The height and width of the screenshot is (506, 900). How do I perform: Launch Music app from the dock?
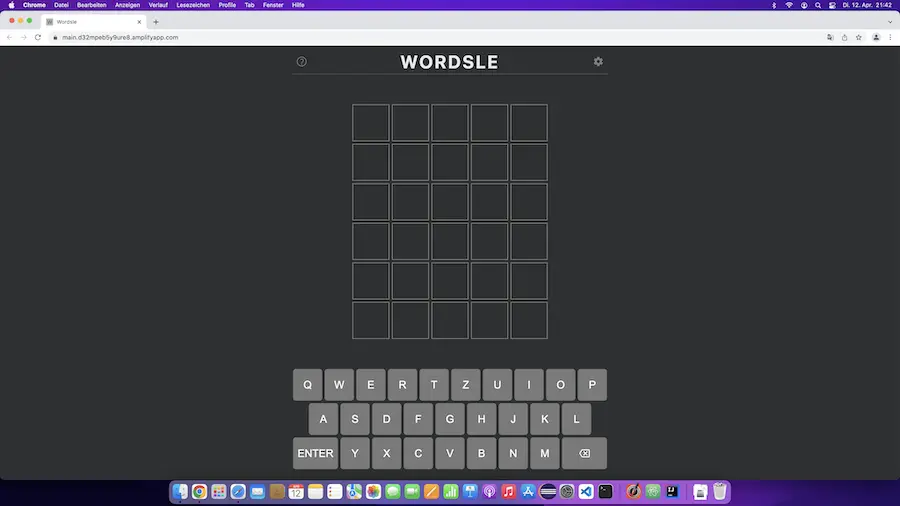509,492
